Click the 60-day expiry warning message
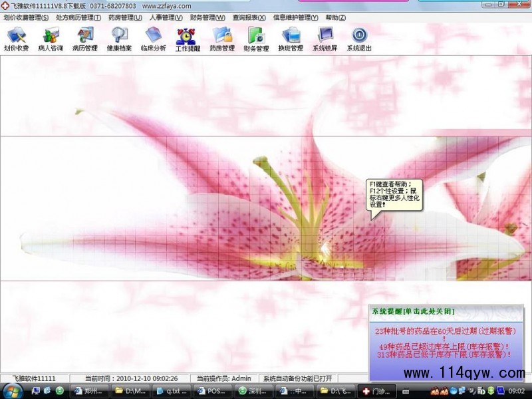 pos(445,331)
